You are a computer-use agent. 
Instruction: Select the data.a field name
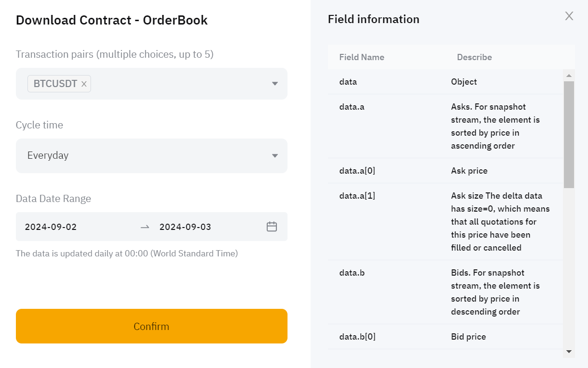tap(352, 107)
